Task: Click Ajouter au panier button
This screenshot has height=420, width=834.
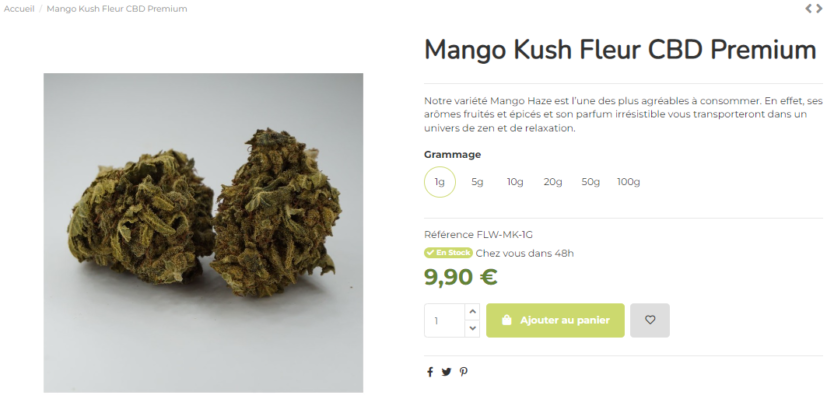Action: pos(555,320)
